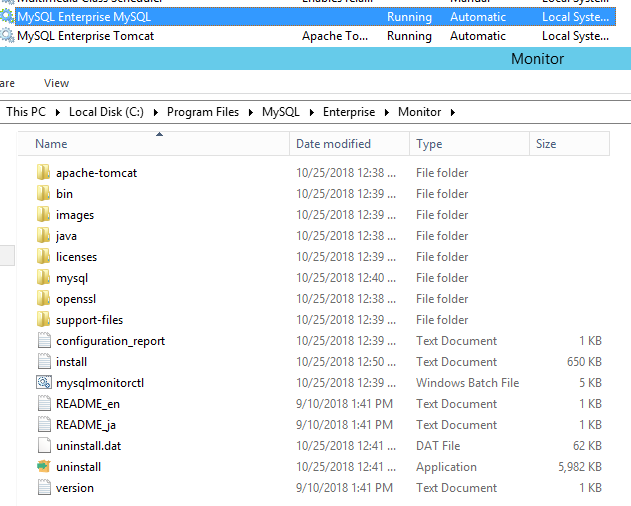Click the README_ja document icon
The width and height of the screenshot is (631, 506).
(x=44, y=424)
